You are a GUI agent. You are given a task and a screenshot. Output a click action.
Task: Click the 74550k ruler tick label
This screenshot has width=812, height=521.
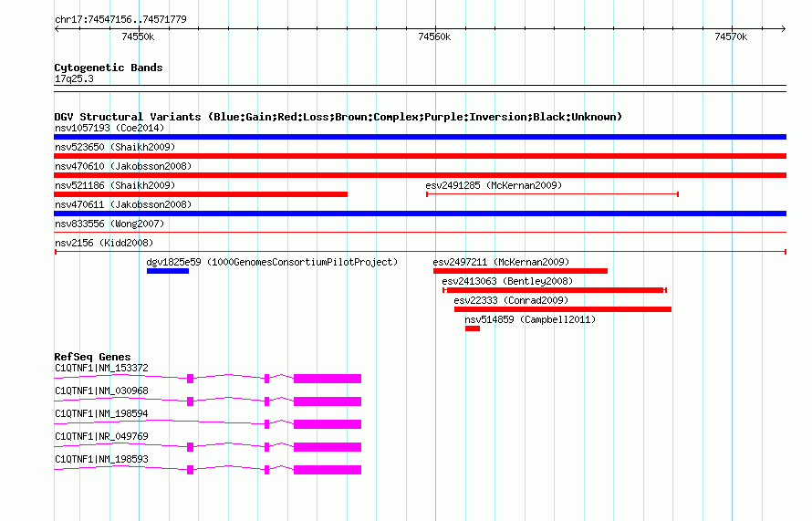138,36
